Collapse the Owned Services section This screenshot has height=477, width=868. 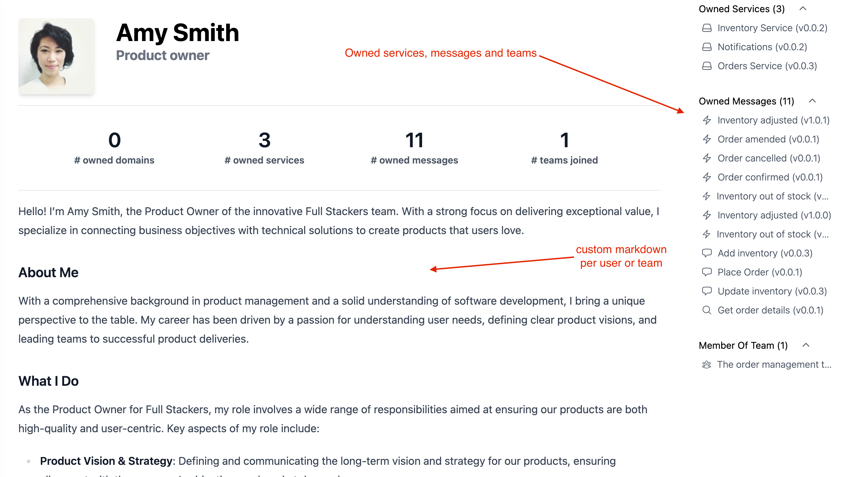click(803, 9)
